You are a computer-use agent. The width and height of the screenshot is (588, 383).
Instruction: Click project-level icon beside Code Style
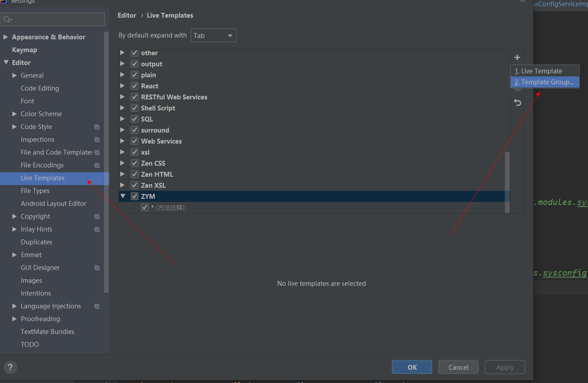[x=97, y=127]
